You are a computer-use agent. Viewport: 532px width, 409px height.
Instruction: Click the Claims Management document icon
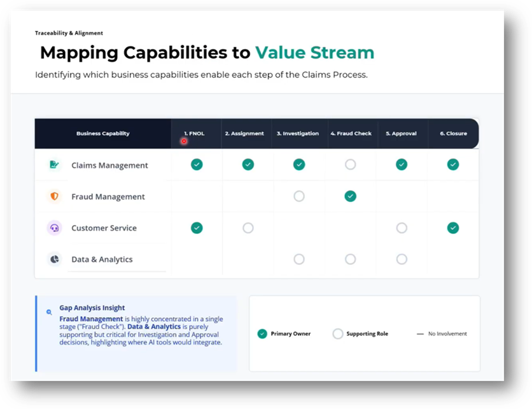[x=54, y=165]
